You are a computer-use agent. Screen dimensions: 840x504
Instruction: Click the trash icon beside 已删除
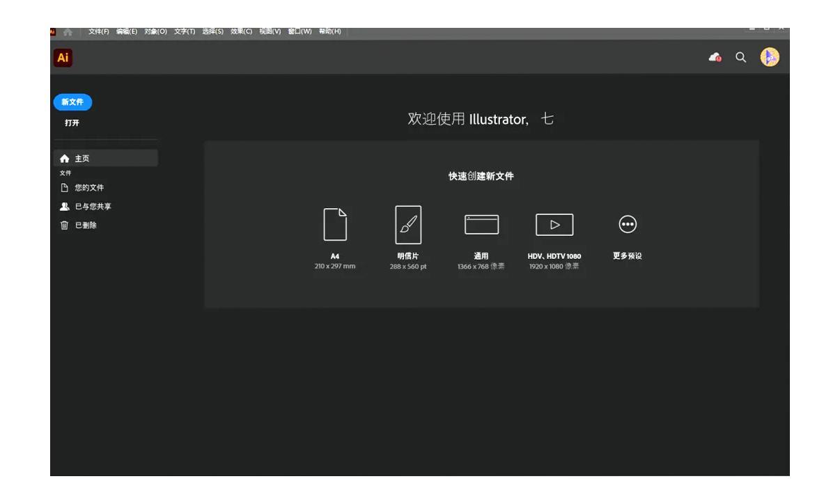pyautogui.click(x=64, y=225)
